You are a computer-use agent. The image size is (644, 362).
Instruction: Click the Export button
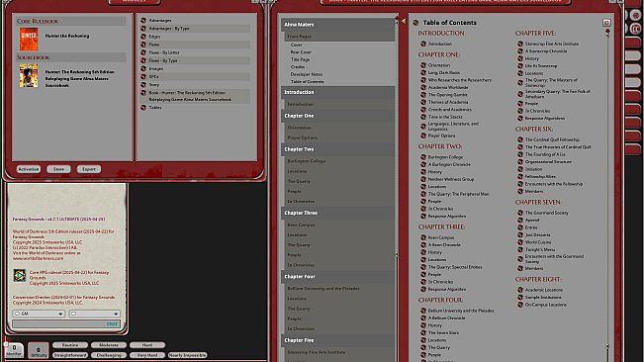pos(89,169)
